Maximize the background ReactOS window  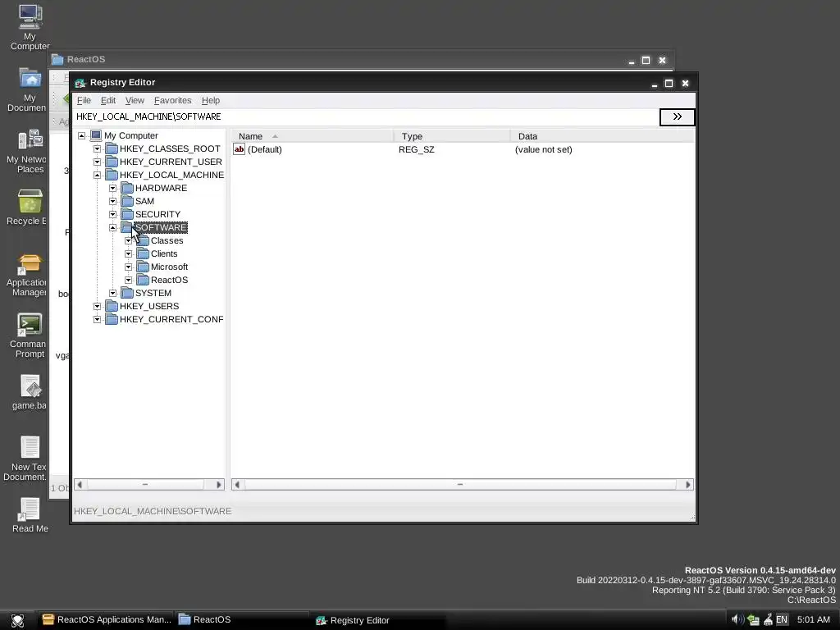(x=646, y=60)
